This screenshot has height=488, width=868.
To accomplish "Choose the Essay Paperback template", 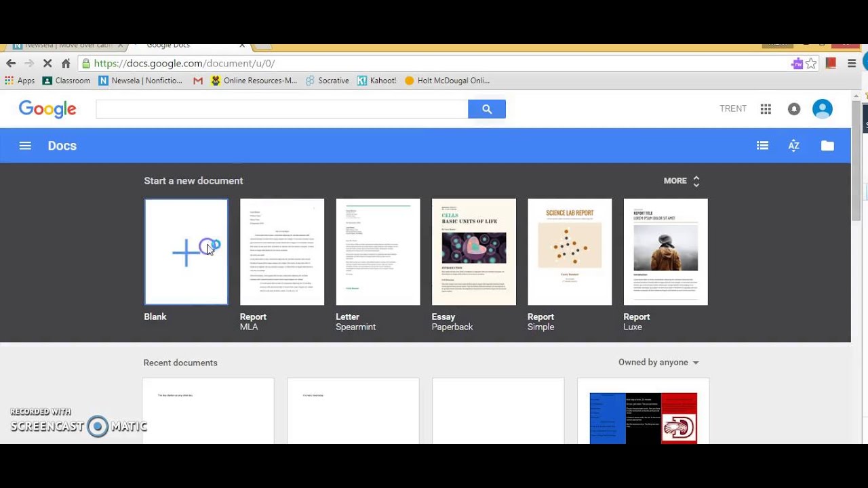I will (x=474, y=251).
